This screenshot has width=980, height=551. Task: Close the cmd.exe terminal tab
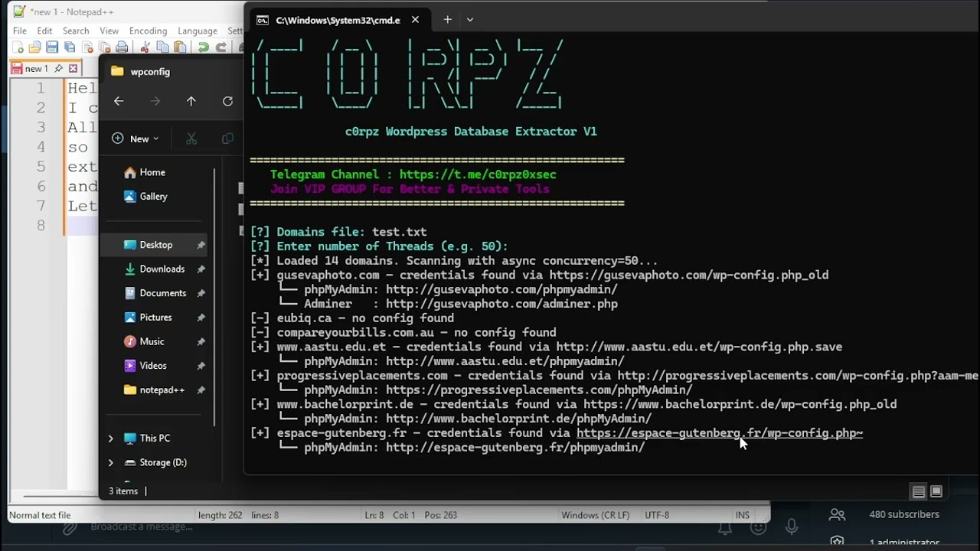pos(415,20)
